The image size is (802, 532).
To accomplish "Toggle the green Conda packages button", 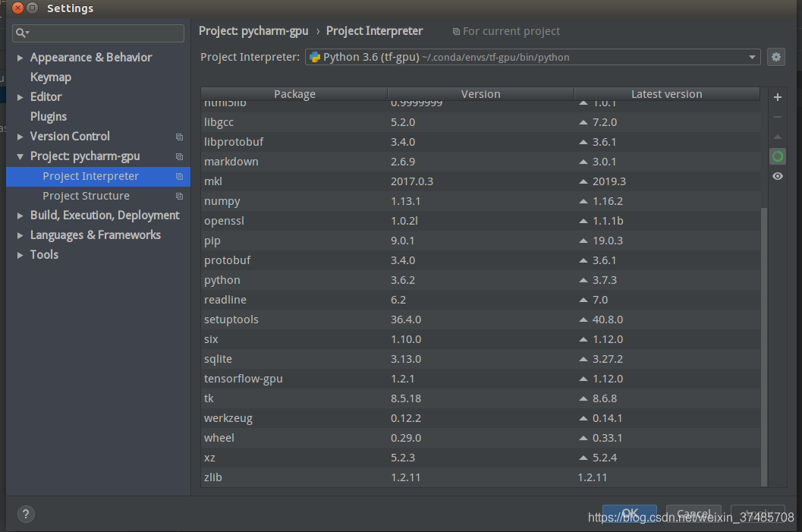I will 778,156.
